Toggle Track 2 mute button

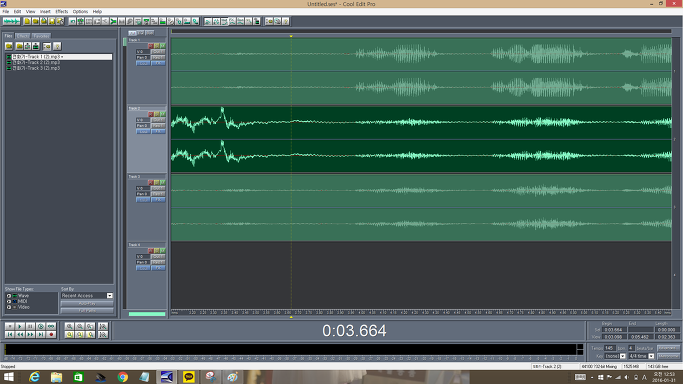click(x=162, y=114)
